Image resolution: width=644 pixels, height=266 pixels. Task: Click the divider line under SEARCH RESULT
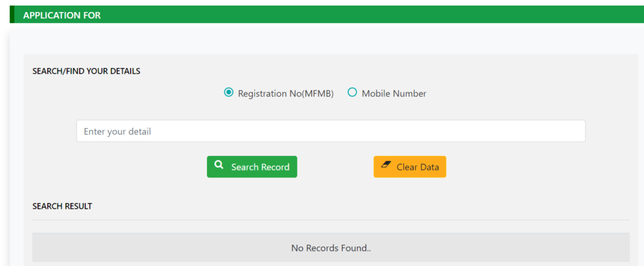click(331, 219)
